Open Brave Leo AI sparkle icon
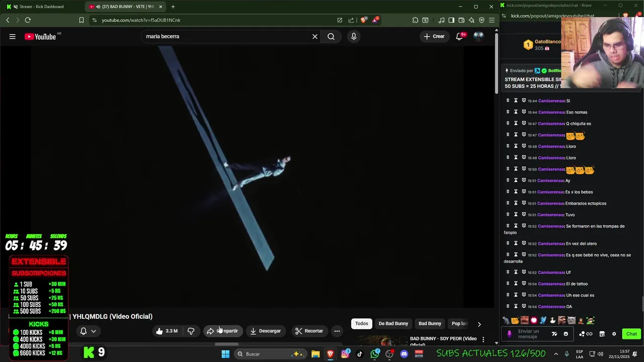Image resolution: width=644 pixels, height=362 pixels. coord(471,20)
